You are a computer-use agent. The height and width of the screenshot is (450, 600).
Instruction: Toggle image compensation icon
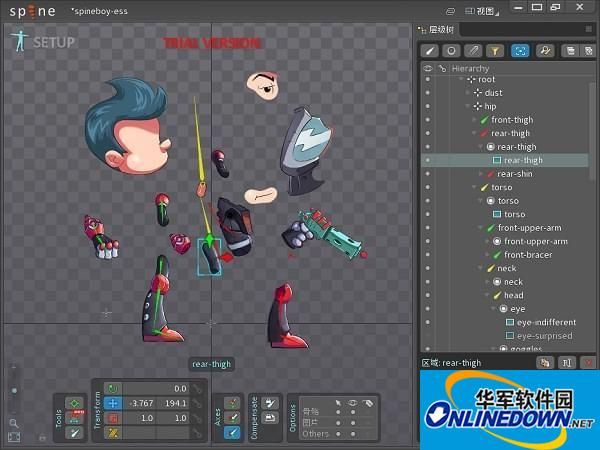(270, 417)
